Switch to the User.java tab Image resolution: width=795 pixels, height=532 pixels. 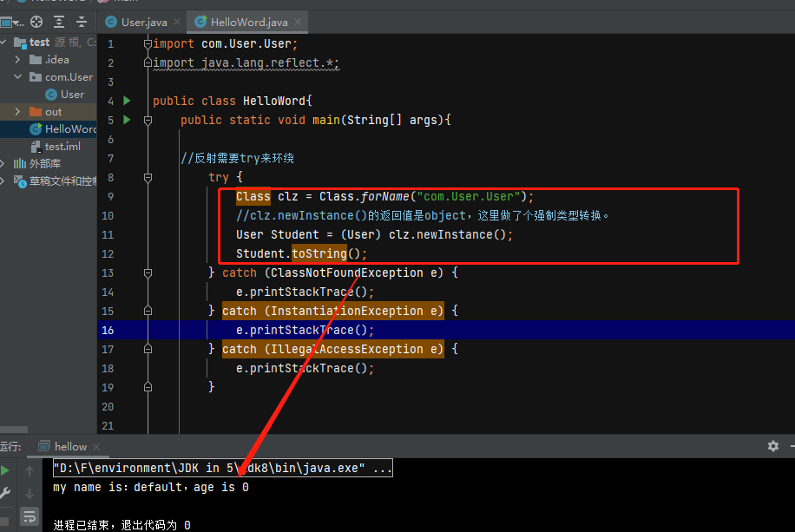[x=137, y=22]
